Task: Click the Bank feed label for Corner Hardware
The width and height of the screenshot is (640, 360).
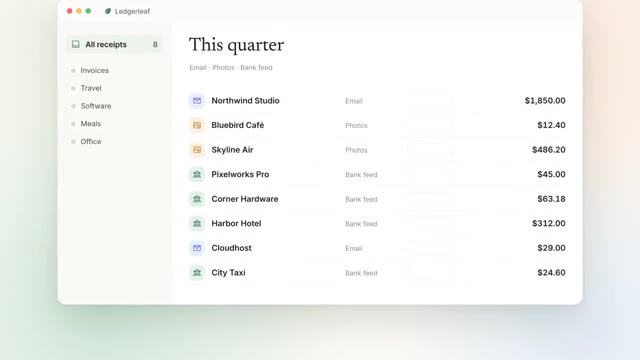Action: pyautogui.click(x=361, y=199)
